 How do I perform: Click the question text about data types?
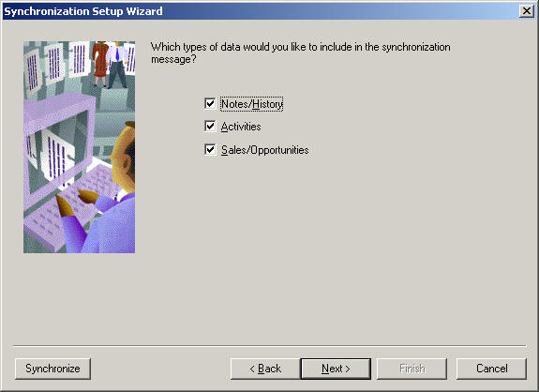[x=301, y=53]
